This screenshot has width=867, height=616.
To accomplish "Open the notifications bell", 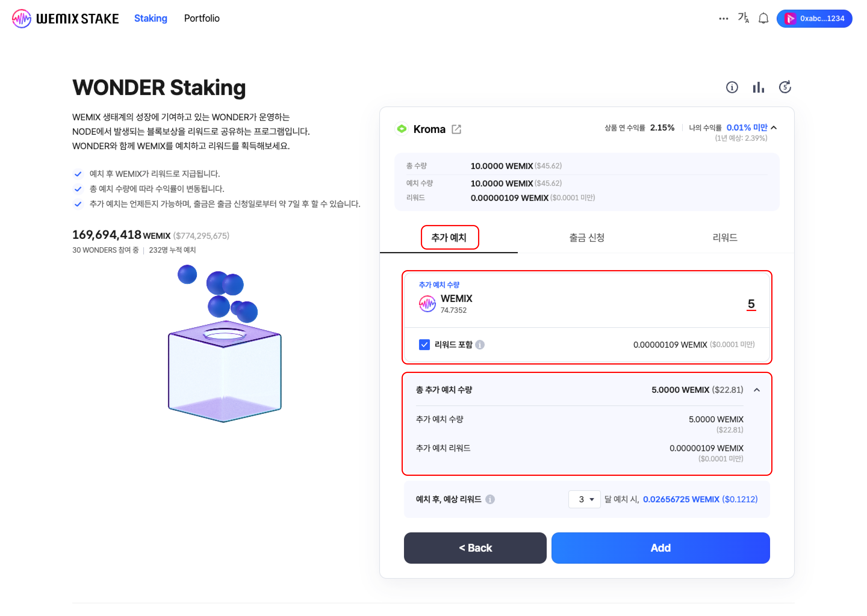I will pyautogui.click(x=763, y=18).
